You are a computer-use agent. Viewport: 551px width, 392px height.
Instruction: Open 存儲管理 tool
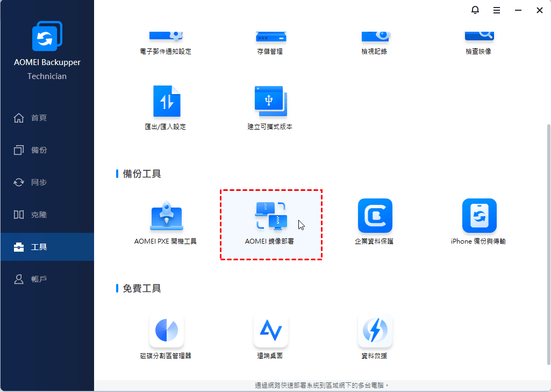[270, 40]
